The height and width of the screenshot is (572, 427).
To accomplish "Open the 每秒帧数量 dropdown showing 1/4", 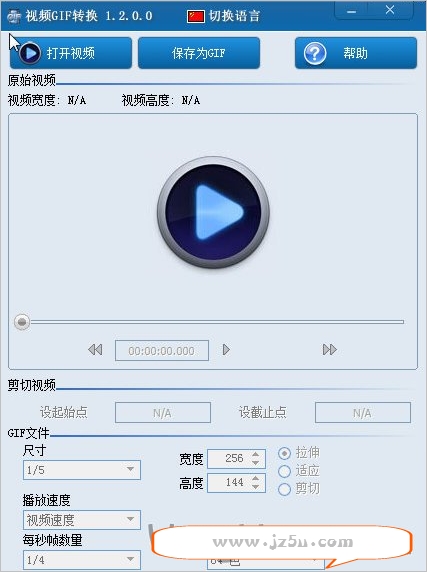I will [82, 560].
